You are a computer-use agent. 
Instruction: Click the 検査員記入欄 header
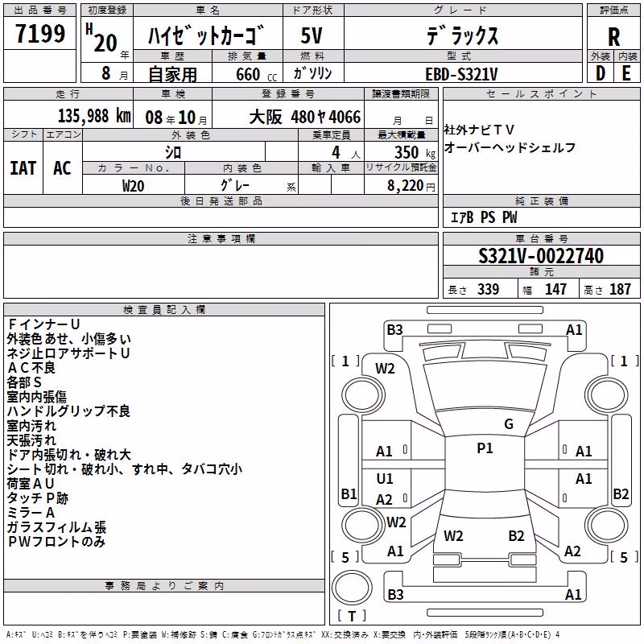tap(164, 310)
